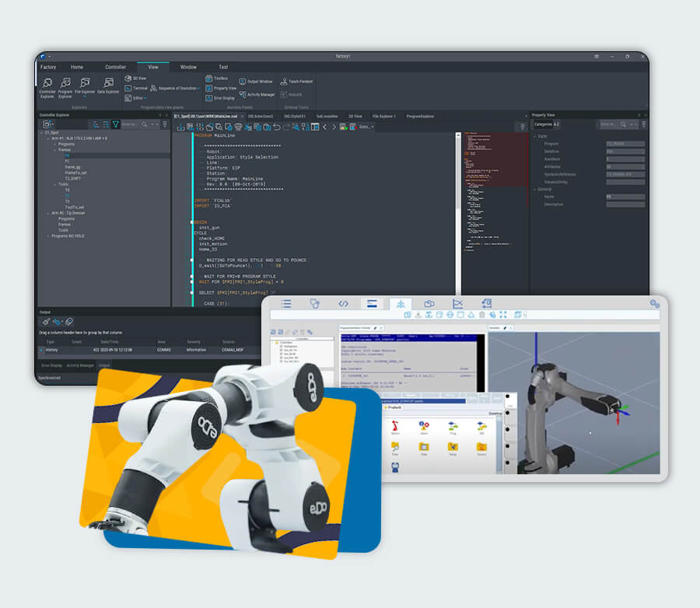Expand the File Explorer dropdown arrow
Image resolution: width=700 pixels, height=608 pixels.
click(86, 97)
